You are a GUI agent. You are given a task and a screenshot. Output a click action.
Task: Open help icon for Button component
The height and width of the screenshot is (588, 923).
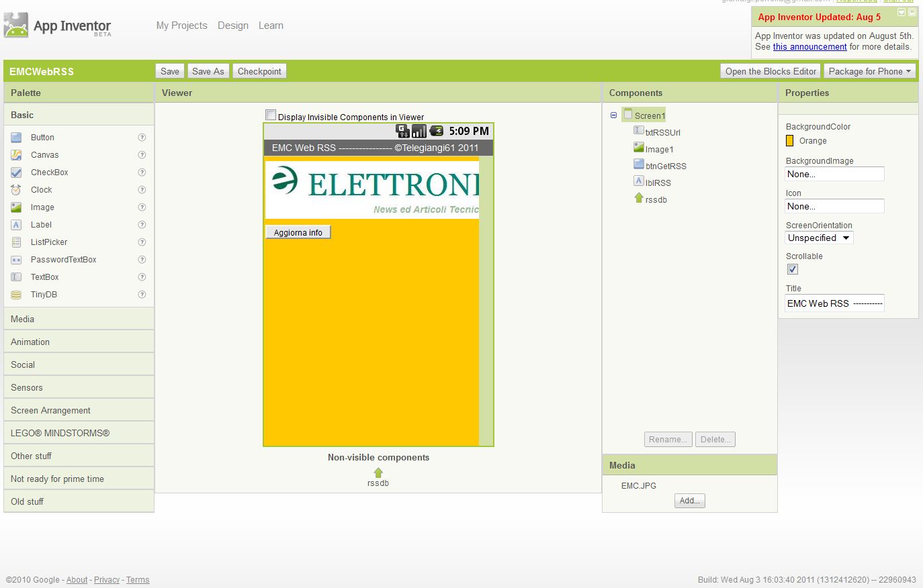click(142, 138)
